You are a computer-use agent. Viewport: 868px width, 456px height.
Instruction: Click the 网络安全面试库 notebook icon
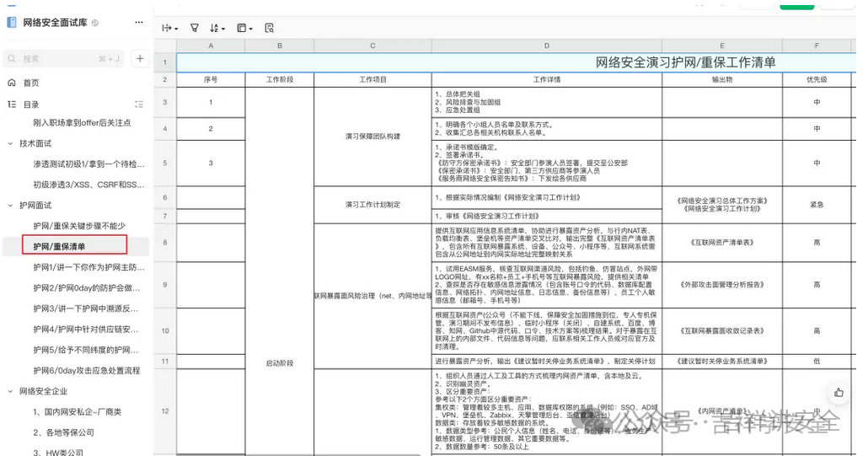click(x=12, y=23)
